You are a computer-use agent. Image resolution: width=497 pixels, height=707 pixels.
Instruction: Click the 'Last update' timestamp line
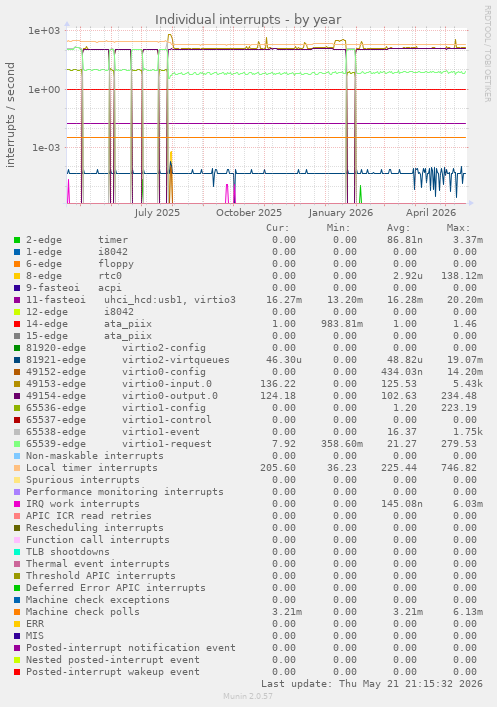tap(372, 684)
